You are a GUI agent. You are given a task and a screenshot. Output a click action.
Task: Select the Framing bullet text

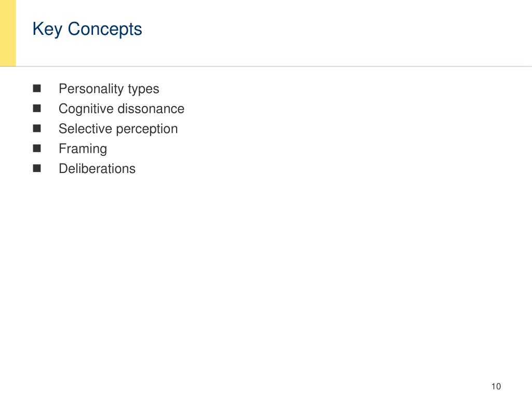(83, 149)
